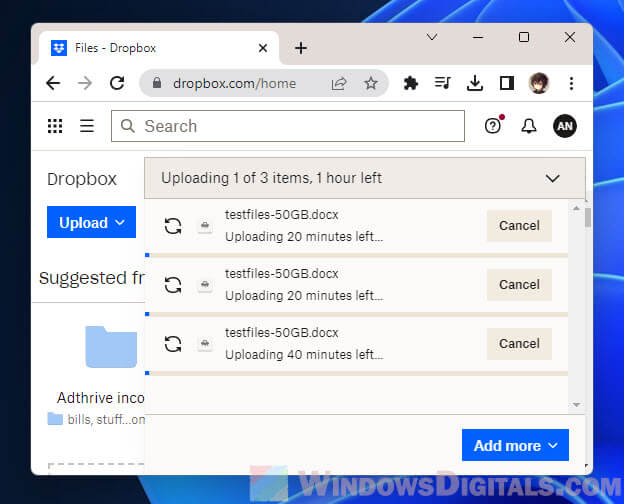Reload the Dropbox page
This screenshot has height=504, width=624.
[117, 83]
